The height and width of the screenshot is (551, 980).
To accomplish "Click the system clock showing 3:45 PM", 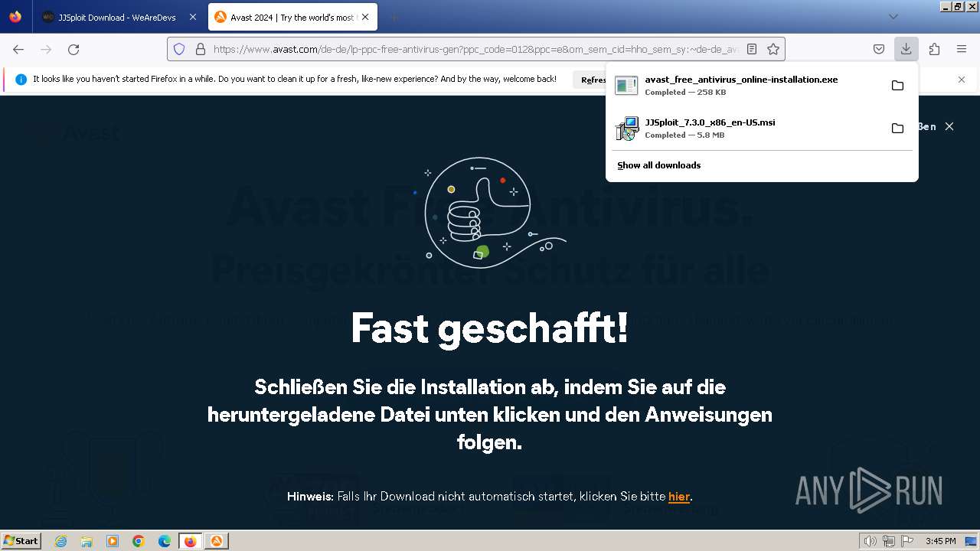I will pos(940,541).
